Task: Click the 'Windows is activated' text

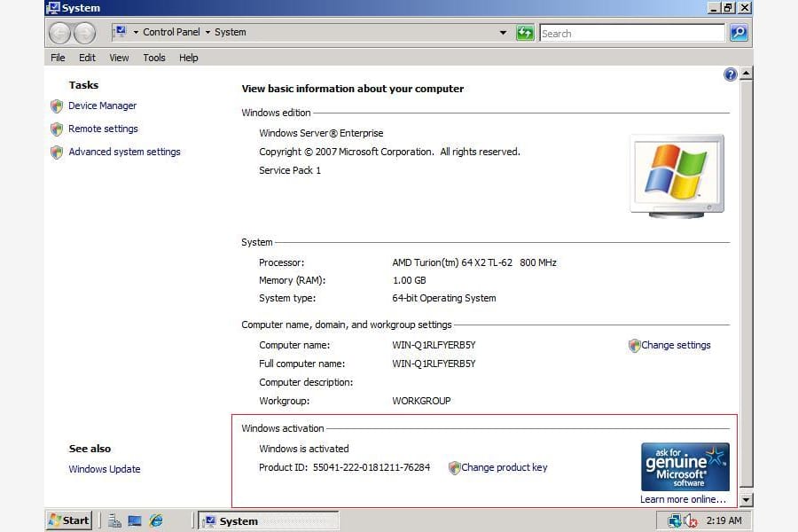Action: 304,449
